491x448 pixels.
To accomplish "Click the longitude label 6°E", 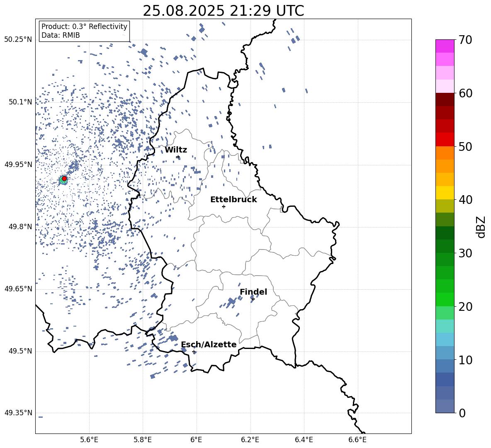I will pos(196,440).
